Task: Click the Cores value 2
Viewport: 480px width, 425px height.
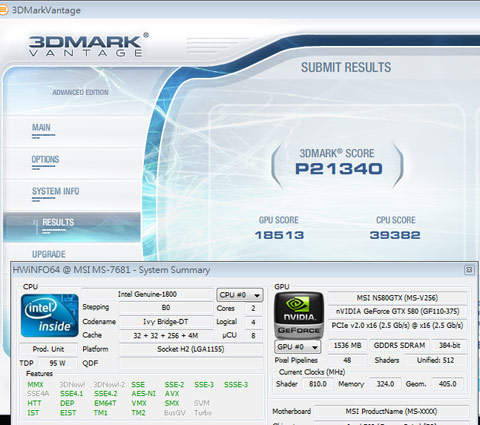Action: pos(253,308)
